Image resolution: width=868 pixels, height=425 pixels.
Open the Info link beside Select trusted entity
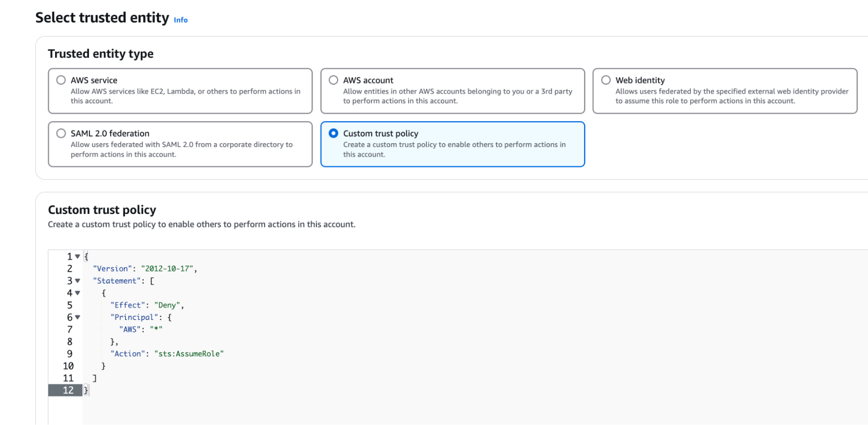[181, 20]
